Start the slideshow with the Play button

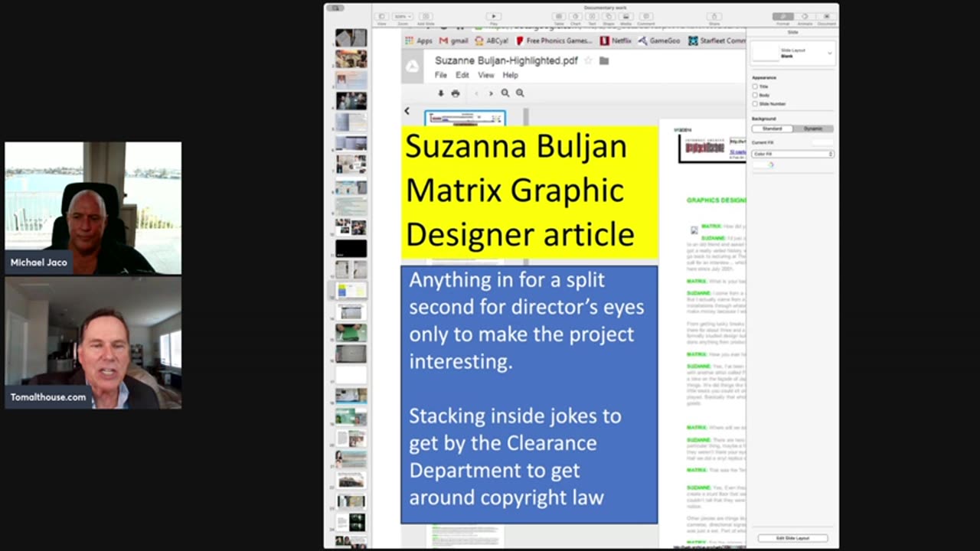click(x=493, y=16)
